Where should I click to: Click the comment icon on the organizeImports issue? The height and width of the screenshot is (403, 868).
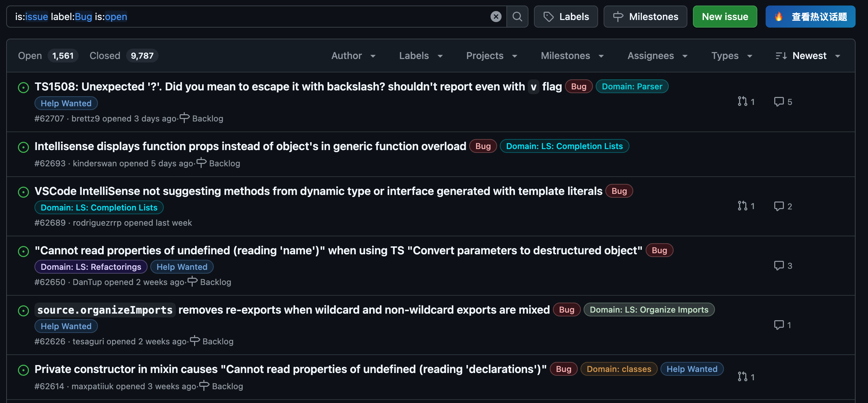point(779,325)
